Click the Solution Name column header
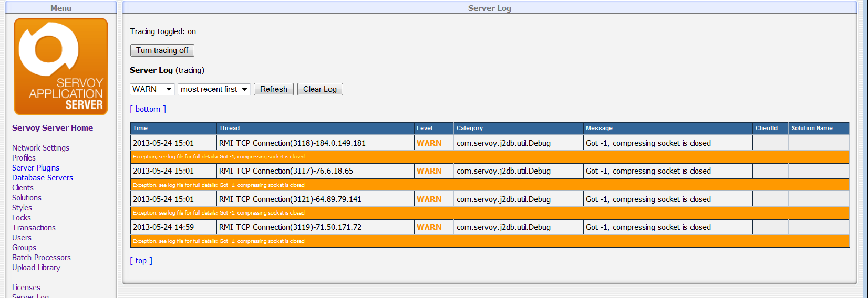 (x=819, y=128)
